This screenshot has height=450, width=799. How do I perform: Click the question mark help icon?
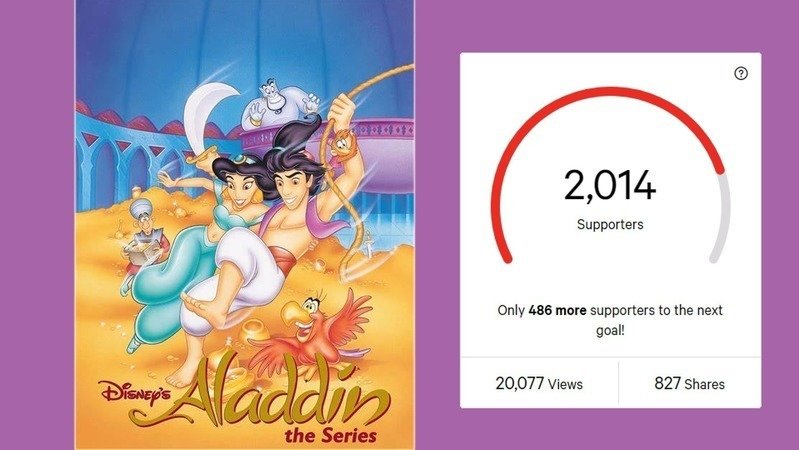click(741, 73)
